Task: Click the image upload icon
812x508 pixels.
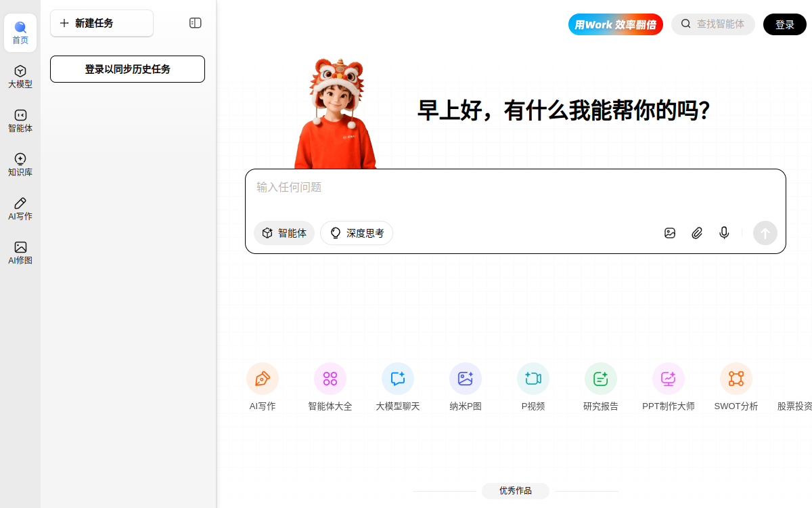Action: [x=670, y=233]
